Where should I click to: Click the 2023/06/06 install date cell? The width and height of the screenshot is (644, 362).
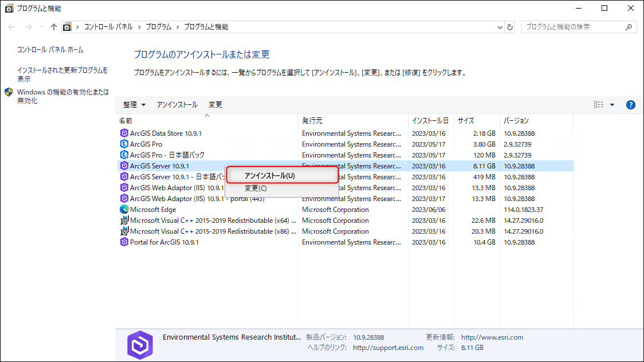pyautogui.click(x=429, y=209)
